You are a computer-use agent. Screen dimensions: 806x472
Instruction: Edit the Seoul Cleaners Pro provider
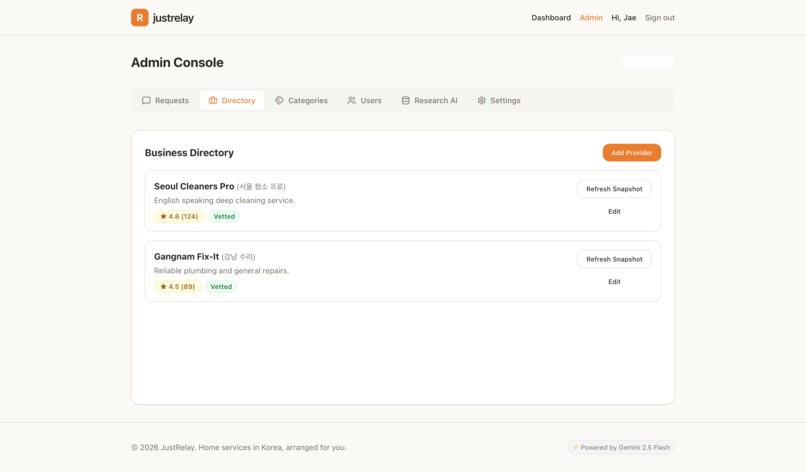tap(614, 211)
